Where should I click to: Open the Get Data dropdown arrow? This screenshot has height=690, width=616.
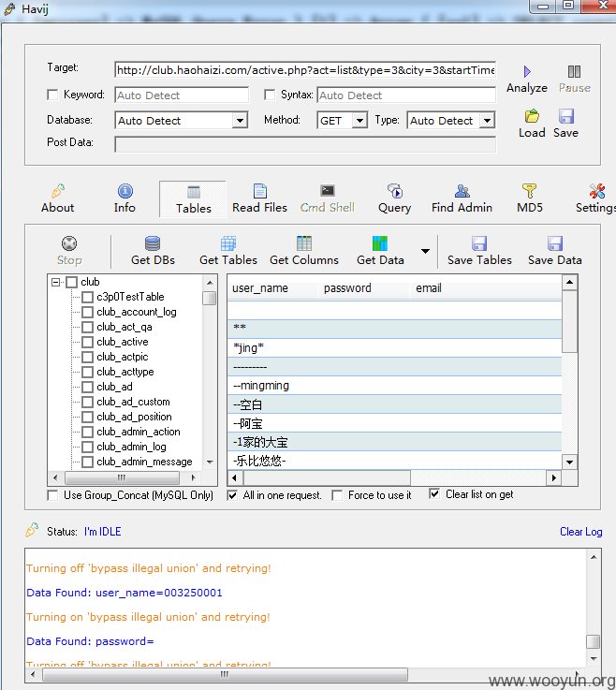425,251
